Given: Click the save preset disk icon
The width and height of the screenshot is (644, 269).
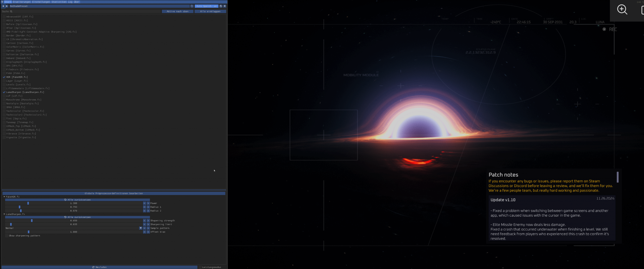Looking at the screenshot, I should [x=221, y=6].
